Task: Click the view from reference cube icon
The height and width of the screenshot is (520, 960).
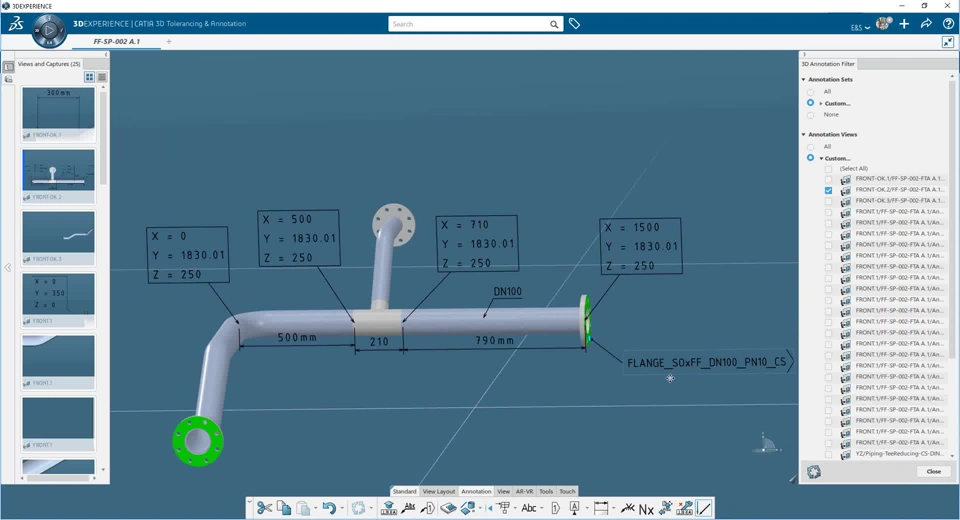Action: tap(468, 508)
